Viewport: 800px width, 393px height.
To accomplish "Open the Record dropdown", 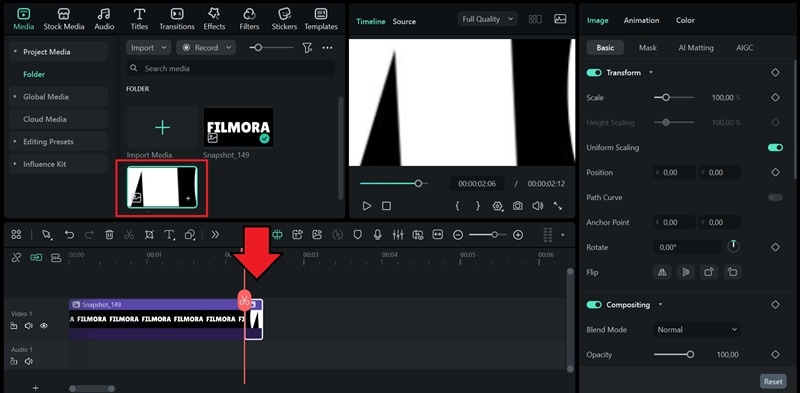I will [206, 47].
